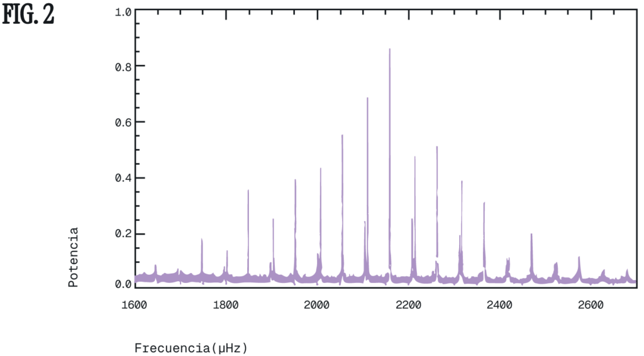Select the 2200 x-axis tick label
The image size is (644, 356).
(x=409, y=306)
